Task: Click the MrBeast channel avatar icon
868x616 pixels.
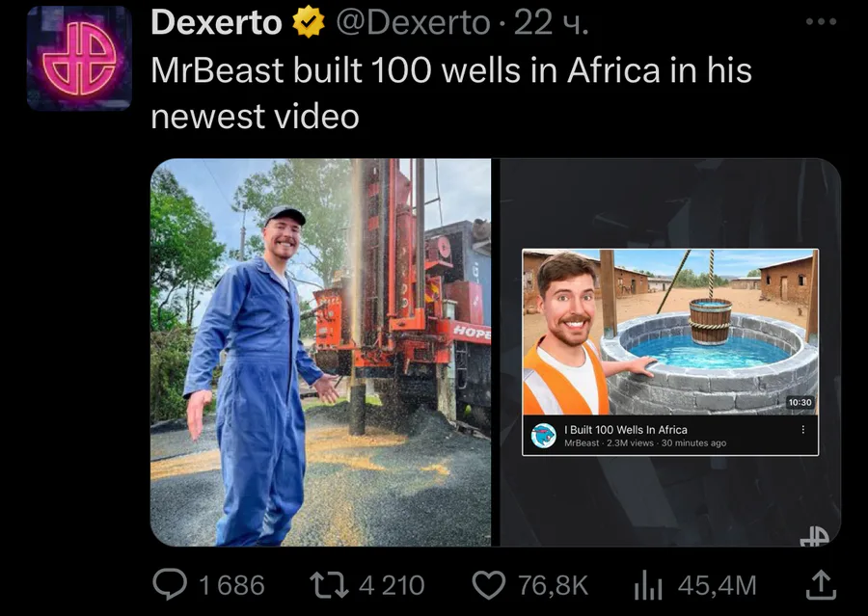Action: click(x=544, y=436)
